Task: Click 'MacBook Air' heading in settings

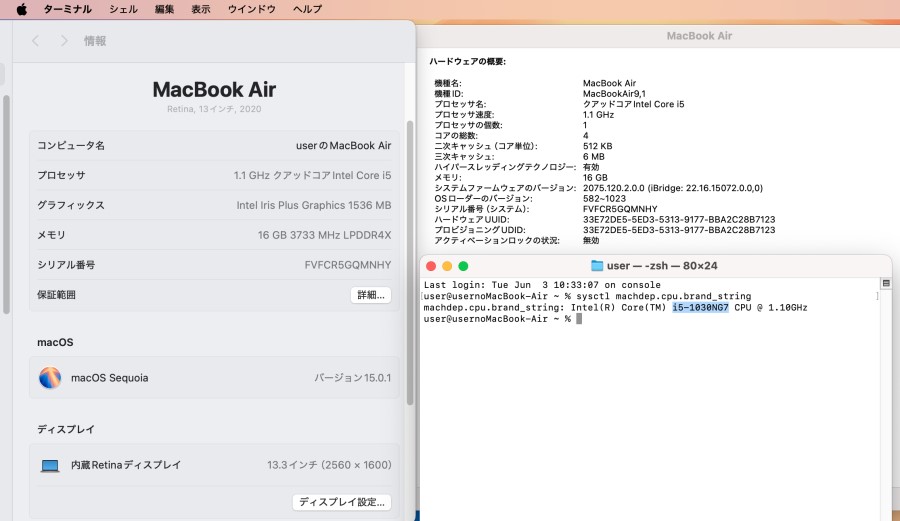Action: (x=214, y=90)
